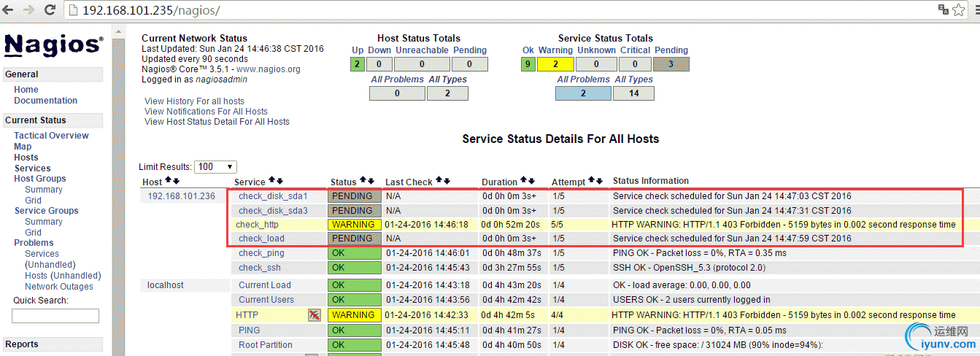Viewport: 980px width, 356px height.
Task: Open the check_load service
Action: 261,239
